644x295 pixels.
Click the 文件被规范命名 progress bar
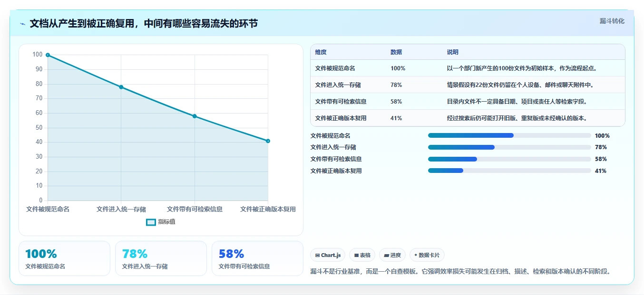[509, 135]
